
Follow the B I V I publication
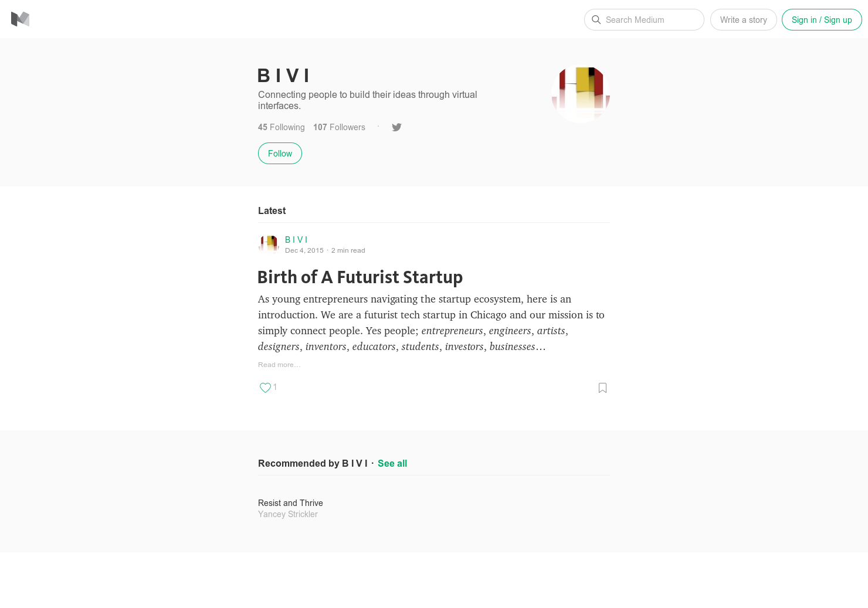pyautogui.click(x=280, y=153)
